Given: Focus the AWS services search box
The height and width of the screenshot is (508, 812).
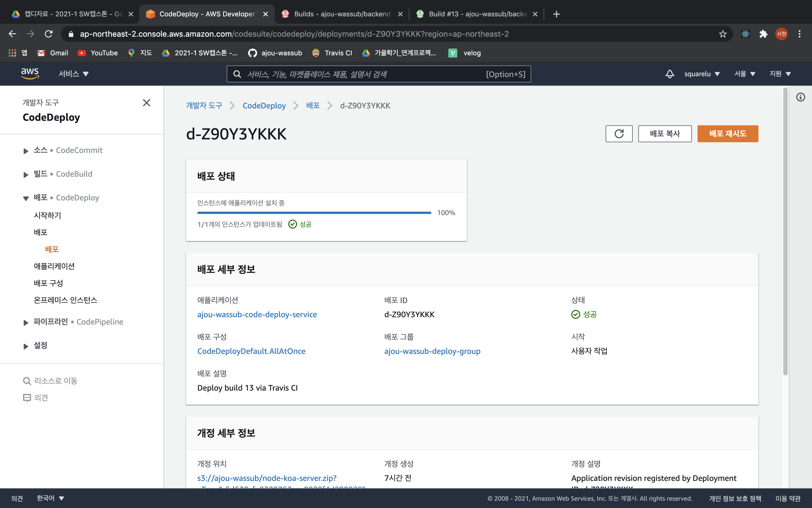Looking at the screenshot, I should (x=378, y=74).
